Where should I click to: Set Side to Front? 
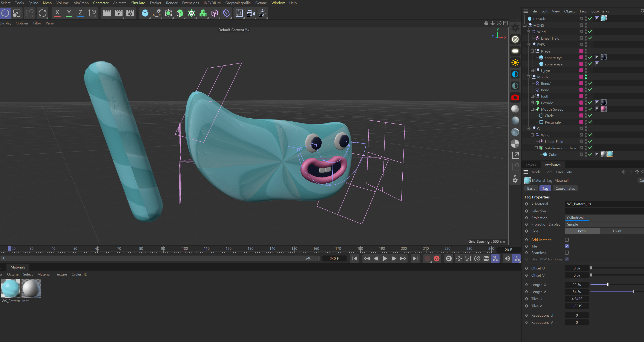coord(617,231)
